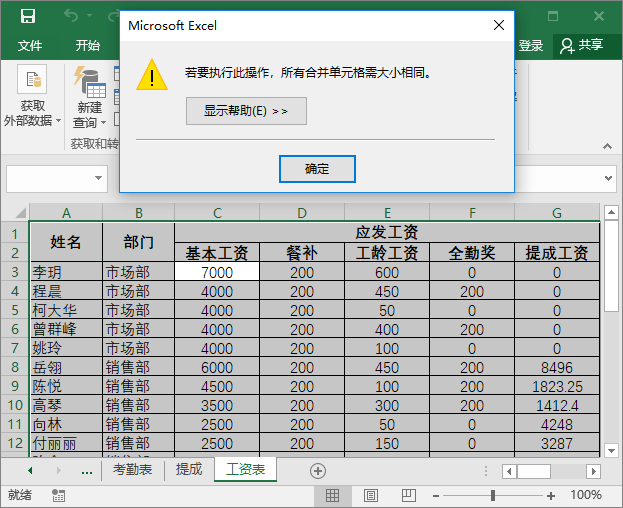The height and width of the screenshot is (508, 623).
Task: Open the New Query icon
Action: [90, 81]
